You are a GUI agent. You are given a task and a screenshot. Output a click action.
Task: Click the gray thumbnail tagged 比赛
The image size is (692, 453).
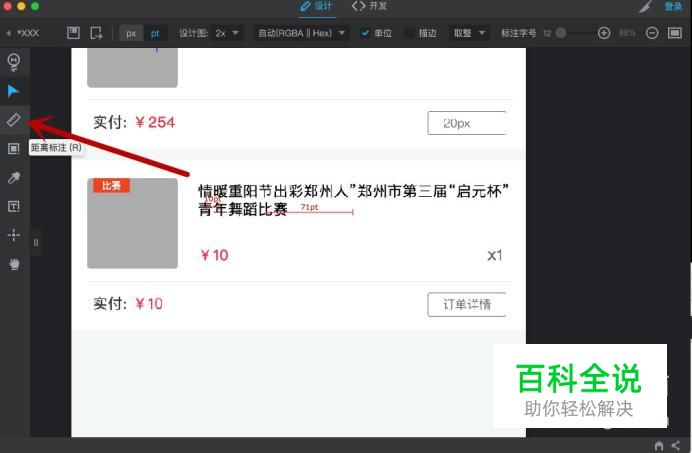tap(132, 223)
